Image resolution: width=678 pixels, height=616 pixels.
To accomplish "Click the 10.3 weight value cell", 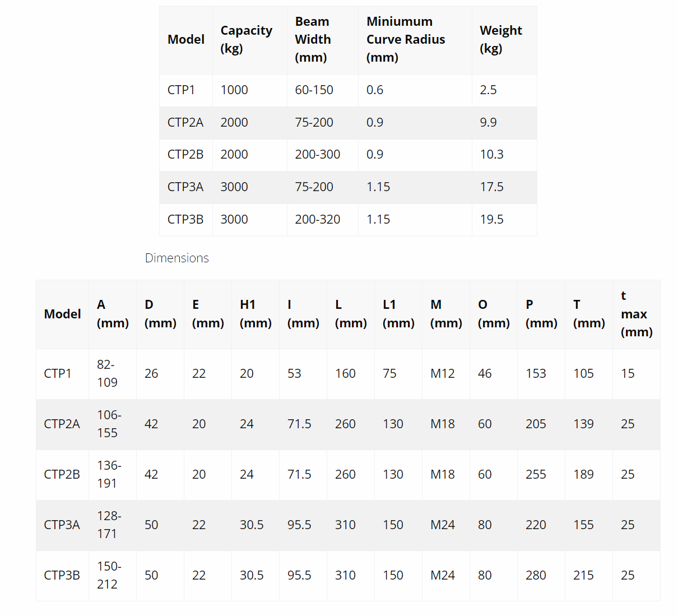I will tap(491, 154).
